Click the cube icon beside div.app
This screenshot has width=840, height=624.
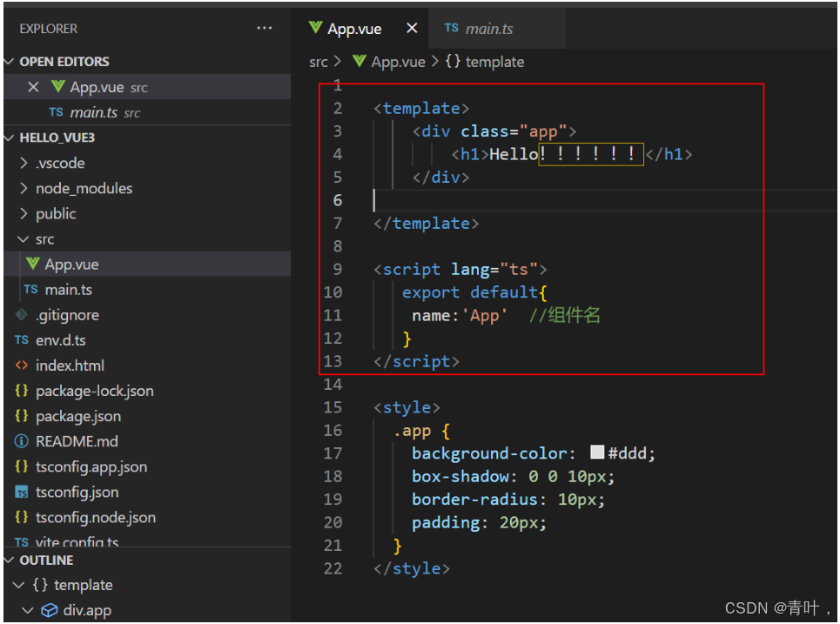click(50, 610)
